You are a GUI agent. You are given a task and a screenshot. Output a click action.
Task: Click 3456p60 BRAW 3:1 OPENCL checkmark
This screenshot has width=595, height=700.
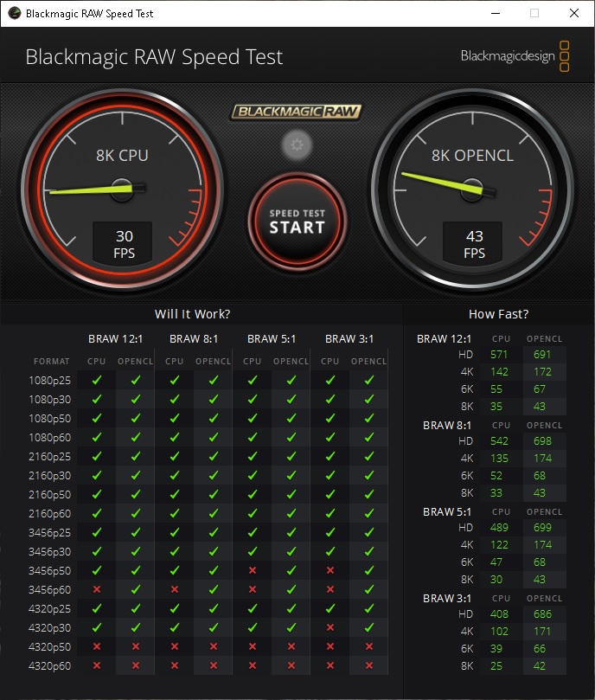[x=369, y=589]
